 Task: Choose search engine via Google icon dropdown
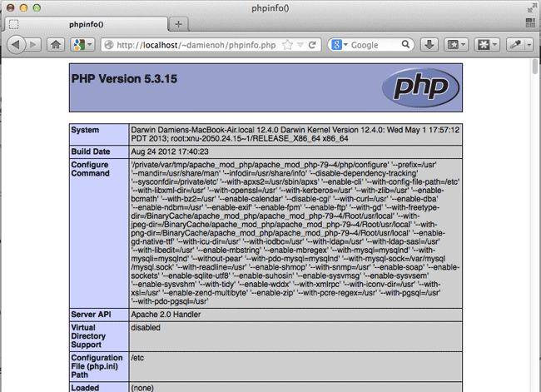(x=339, y=45)
